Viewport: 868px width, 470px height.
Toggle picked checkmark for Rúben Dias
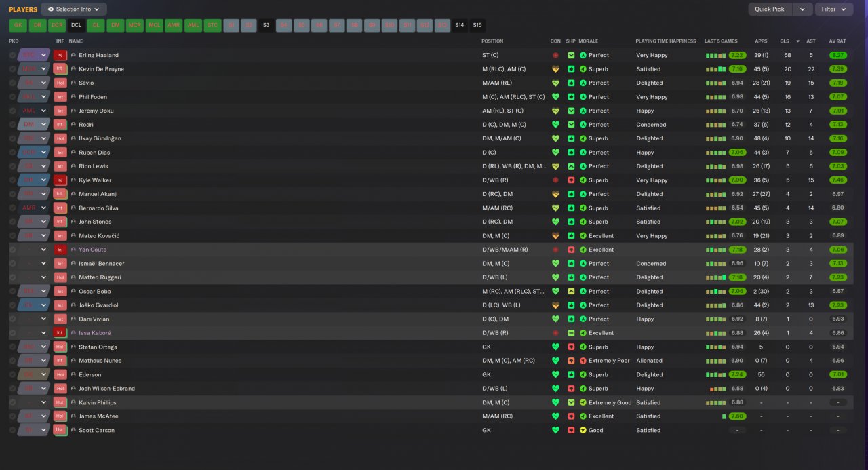tap(13, 153)
